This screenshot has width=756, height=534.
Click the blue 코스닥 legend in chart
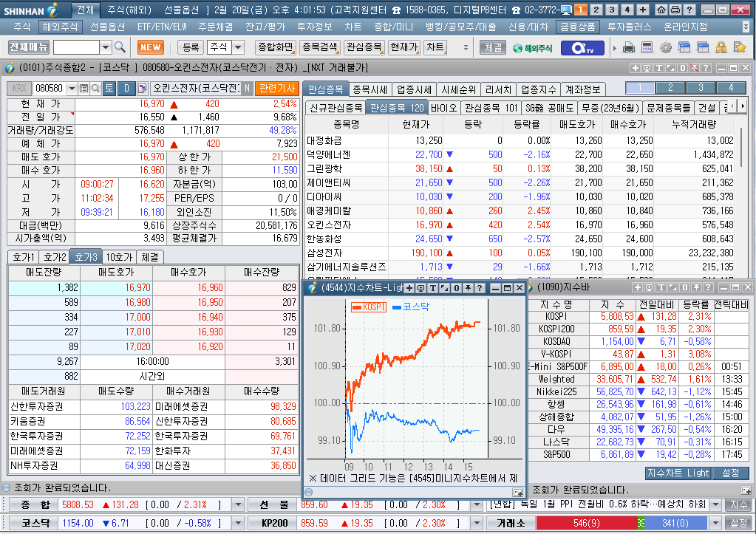pos(411,307)
